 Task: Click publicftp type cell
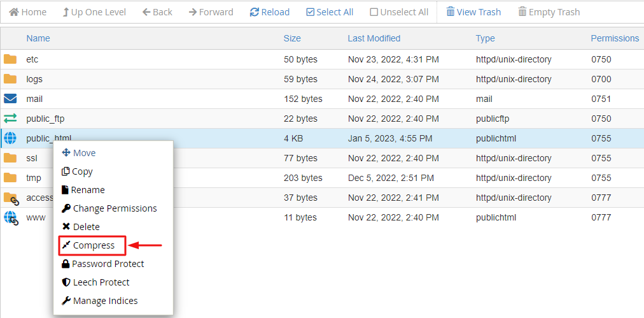493,119
